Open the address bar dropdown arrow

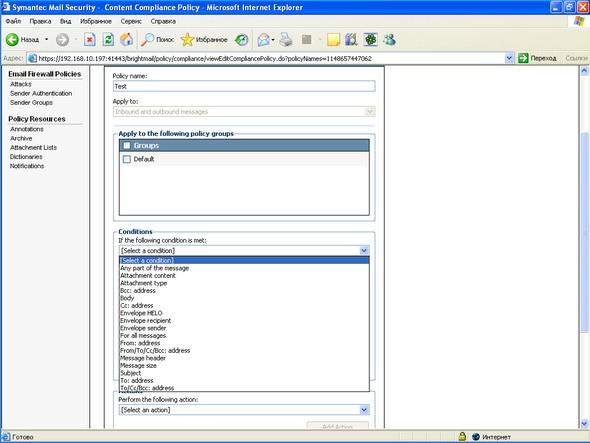(x=509, y=58)
